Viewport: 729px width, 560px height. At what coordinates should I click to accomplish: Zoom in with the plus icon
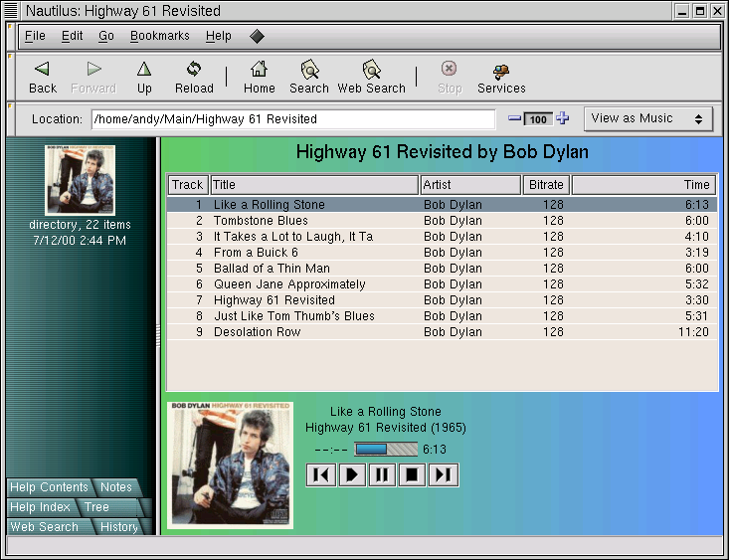pyautogui.click(x=563, y=118)
